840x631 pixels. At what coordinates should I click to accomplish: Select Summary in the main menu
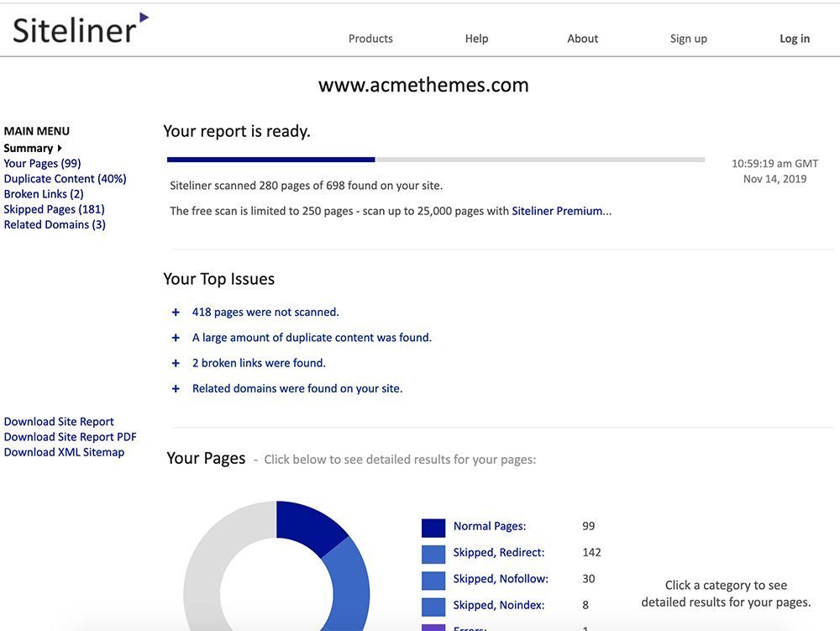click(33, 148)
